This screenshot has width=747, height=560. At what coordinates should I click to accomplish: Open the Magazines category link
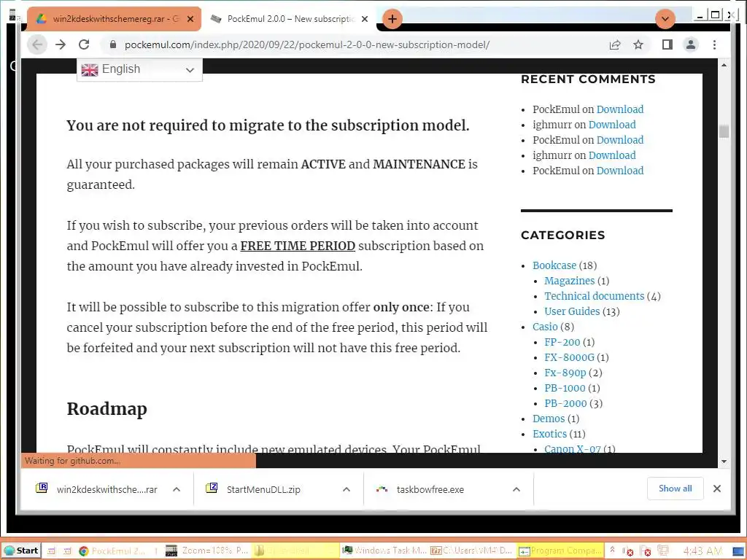click(569, 281)
